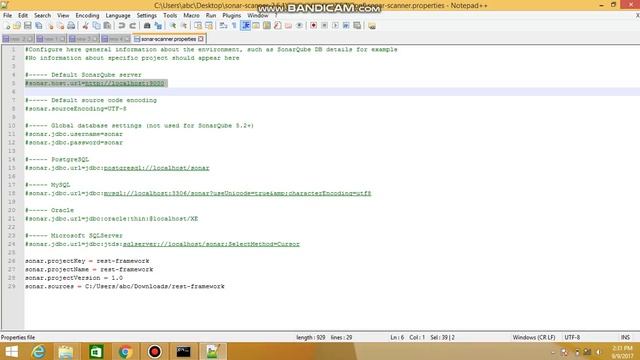Switch to the 'new 2' tab
The image size is (640, 360).
18,39
